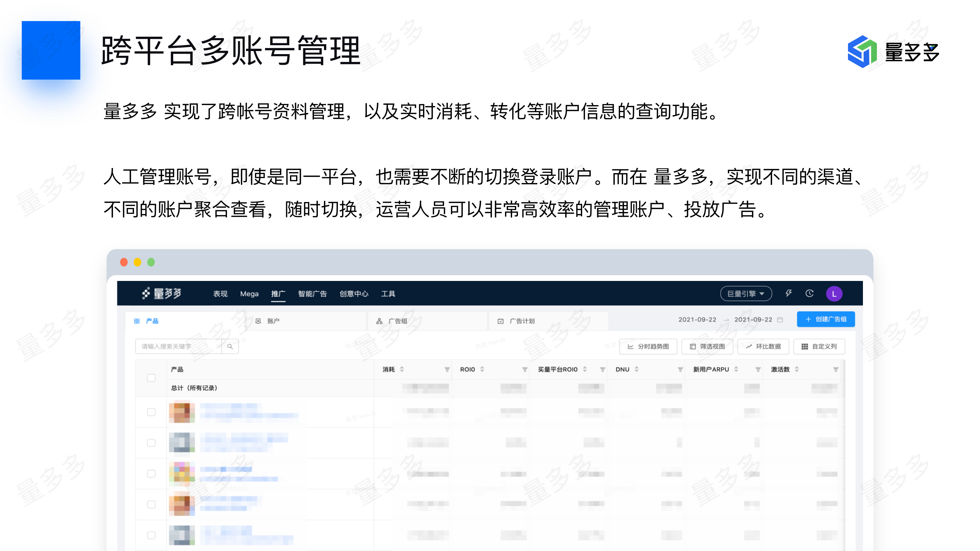Open the 筛选视图 button

point(707,346)
